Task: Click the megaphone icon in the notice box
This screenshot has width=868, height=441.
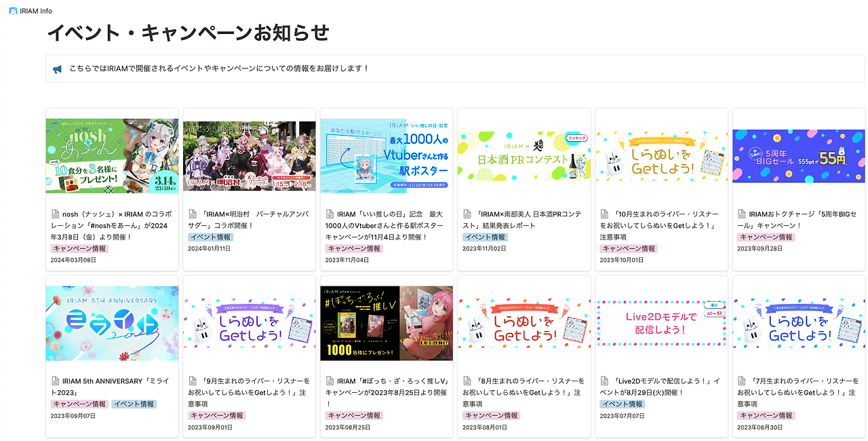Action: click(58, 69)
